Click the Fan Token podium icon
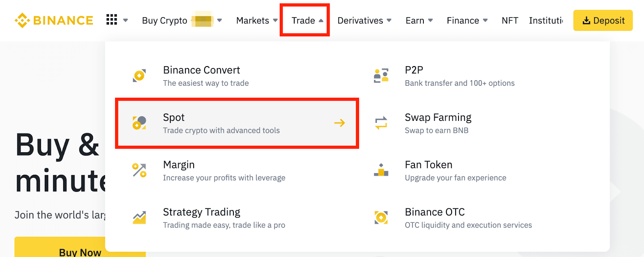Viewport: 644px width, 257px height. tap(381, 170)
